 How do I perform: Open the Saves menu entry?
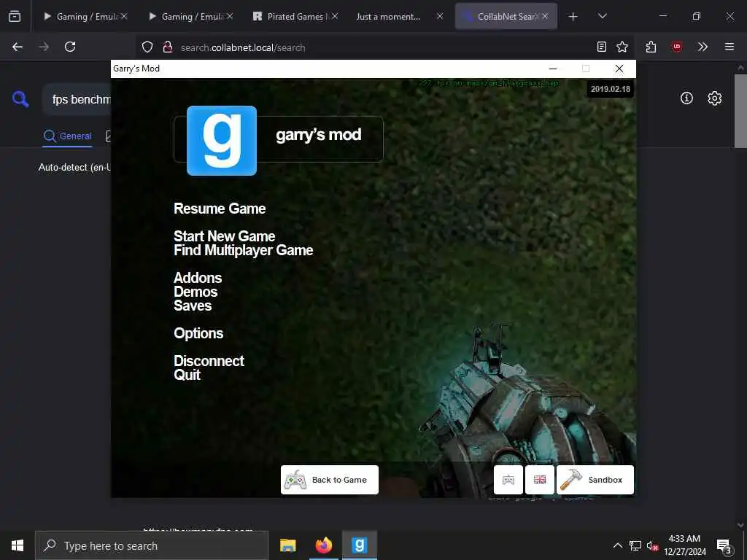[x=193, y=306]
